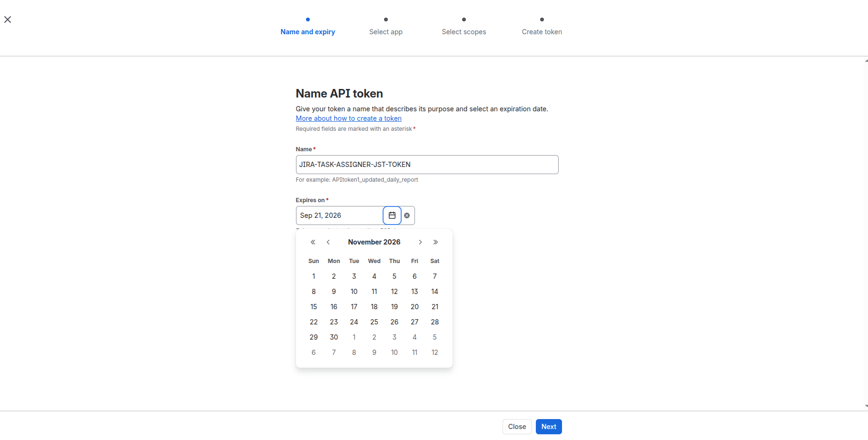This screenshot has width=868, height=440.
Task: Select November 22 in the calendar
Action: [314, 322]
